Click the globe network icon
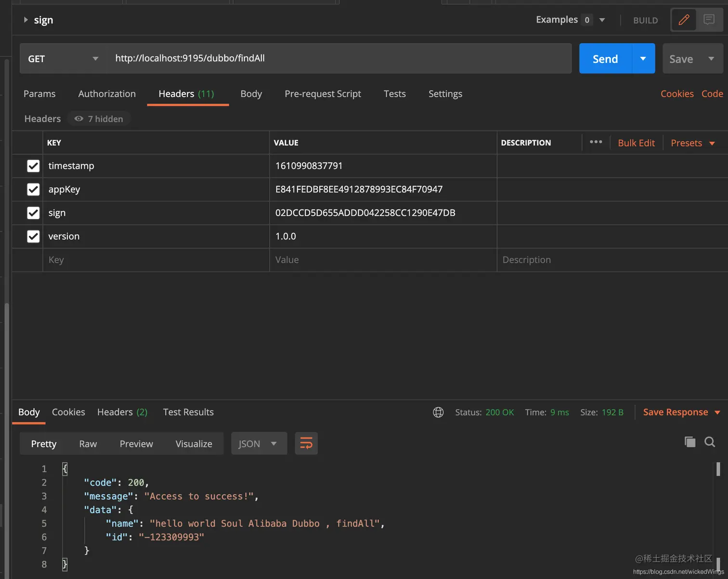The image size is (728, 579). [438, 412]
